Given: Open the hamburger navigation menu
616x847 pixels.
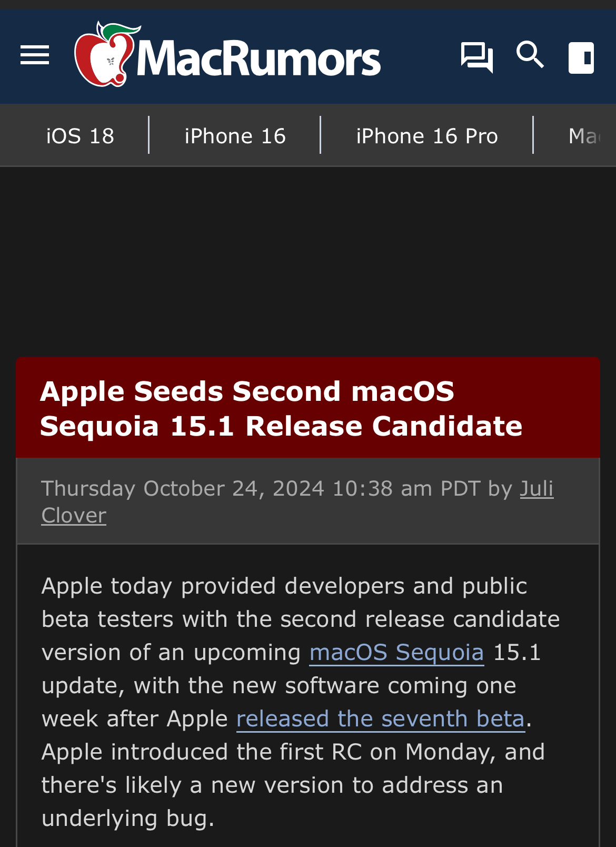Looking at the screenshot, I should click(34, 55).
